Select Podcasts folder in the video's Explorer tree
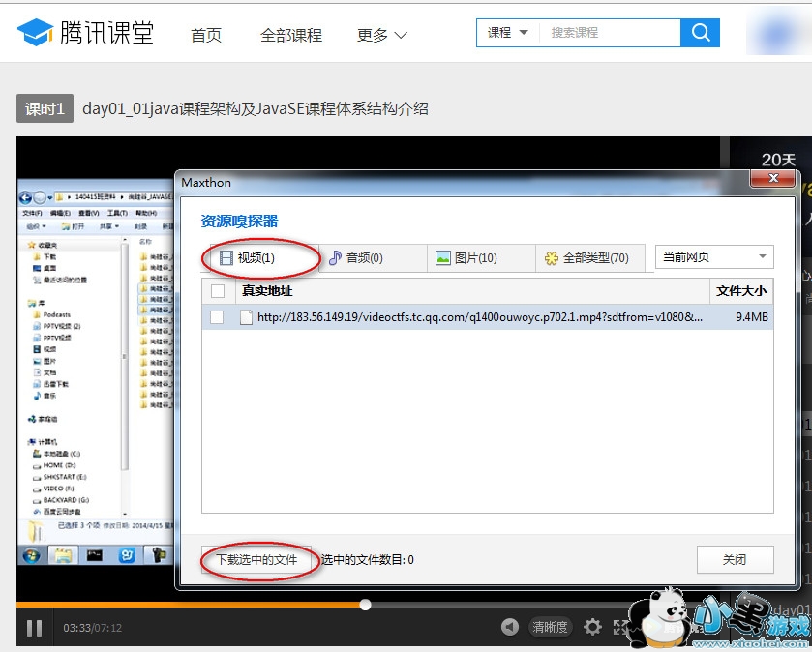This screenshot has height=652, width=812. coord(52,314)
